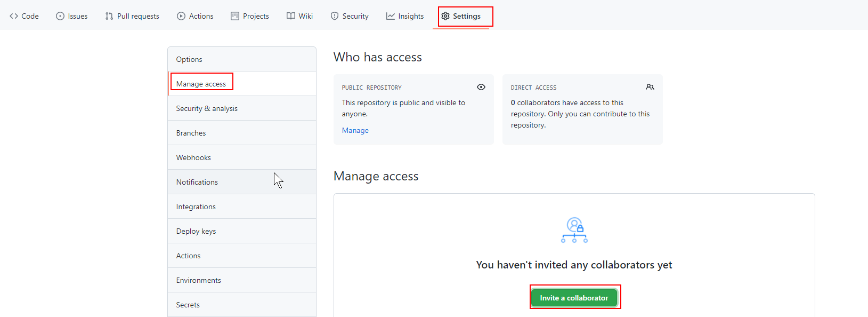This screenshot has height=317, width=868.
Task: Open the Security tab
Action: coord(350,16)
